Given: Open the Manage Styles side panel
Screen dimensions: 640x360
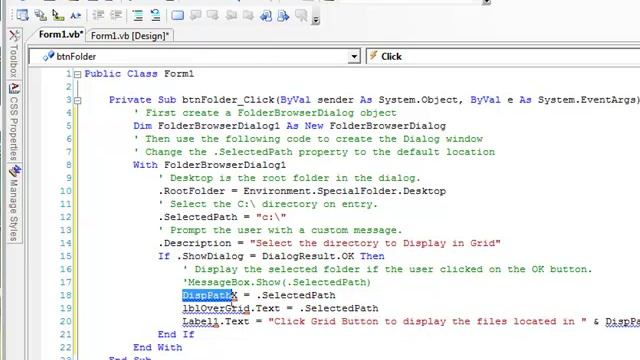Looking at the screenshot, I should coord(14,203).
